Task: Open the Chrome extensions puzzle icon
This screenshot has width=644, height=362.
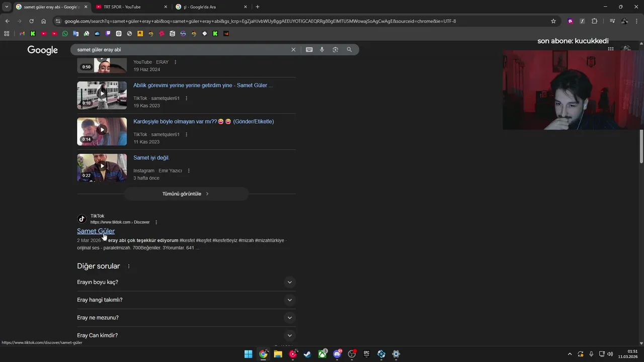Action: pos(594,21)
